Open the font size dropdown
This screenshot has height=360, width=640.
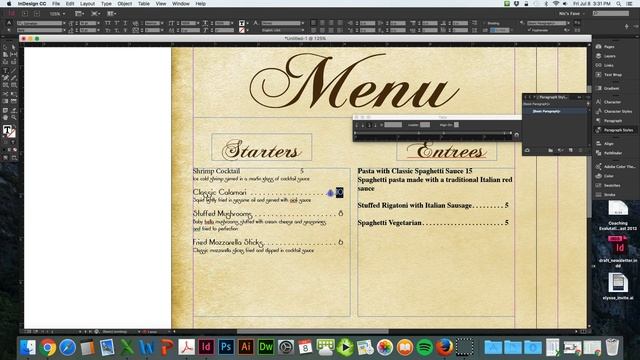click(x=99, y=23)
